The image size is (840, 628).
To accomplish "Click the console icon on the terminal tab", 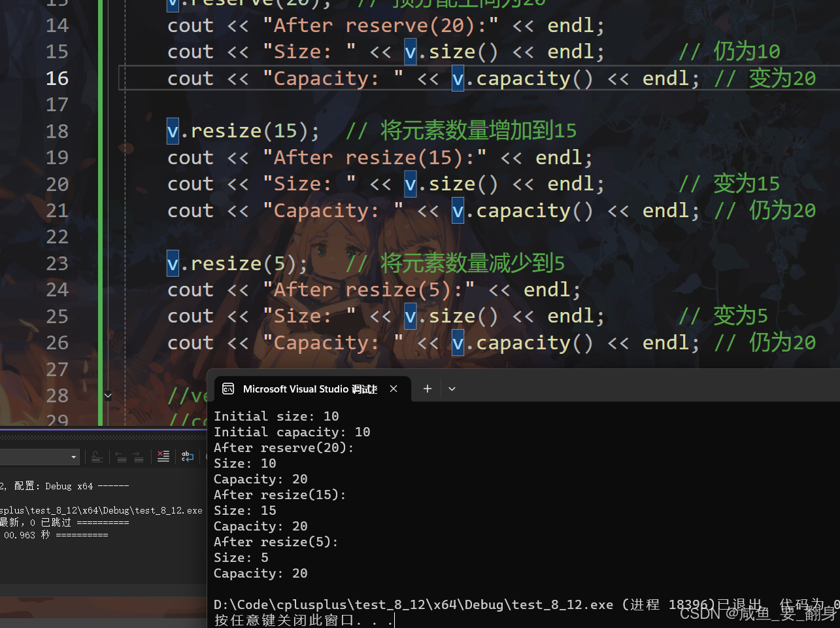I will tap(228, 389).
